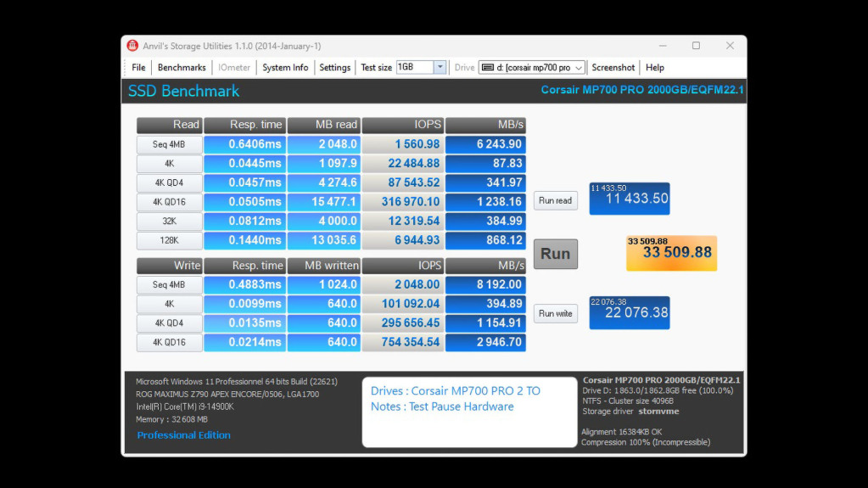Click the Screenshot toolbar item
The height and width of the screenshot is (488, 868).
click(613, 68)
